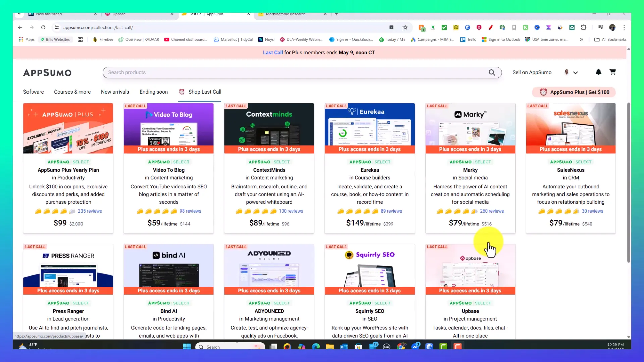
Task: Open Windows Start menu
Action: (187, 347)
